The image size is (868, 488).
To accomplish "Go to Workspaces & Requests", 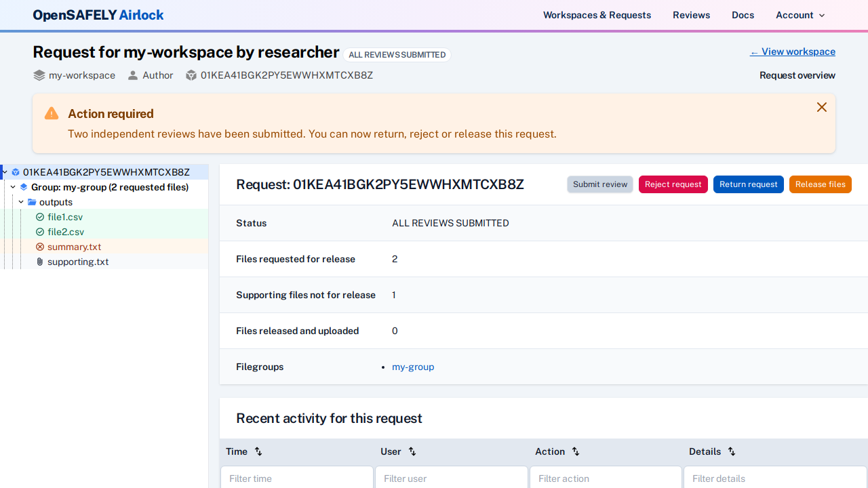I will (x=597, y=15).
